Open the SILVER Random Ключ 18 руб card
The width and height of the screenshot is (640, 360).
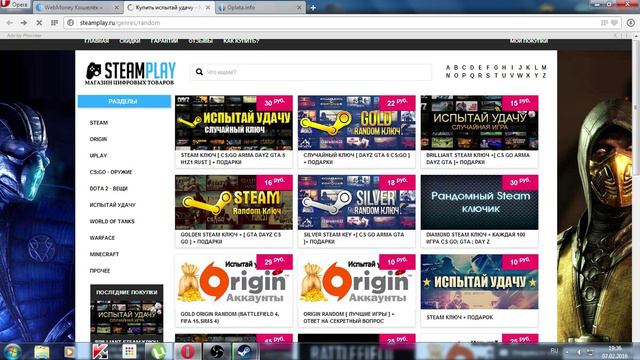point(356,211)
